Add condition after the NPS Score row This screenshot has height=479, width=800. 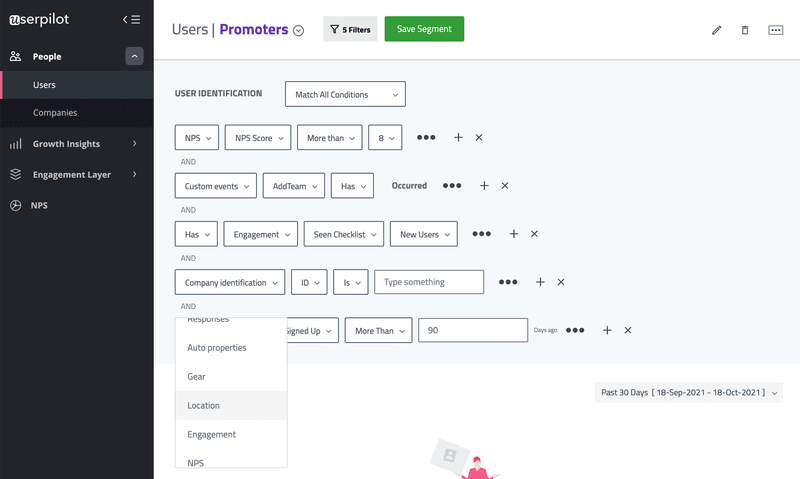458,137
